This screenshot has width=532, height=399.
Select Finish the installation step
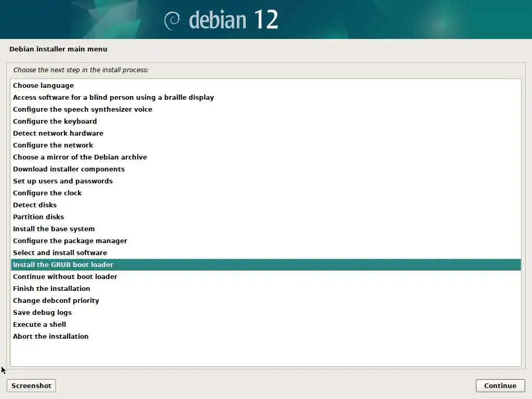click(x=265, y=288)
